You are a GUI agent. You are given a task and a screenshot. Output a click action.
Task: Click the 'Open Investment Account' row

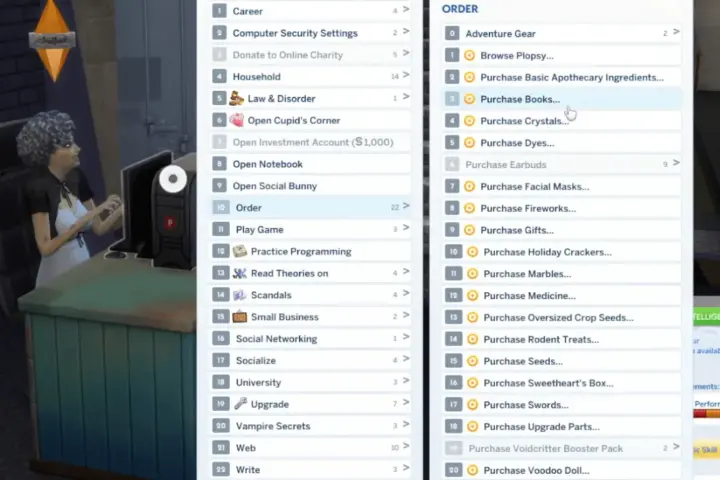click(x=311, y=142)
